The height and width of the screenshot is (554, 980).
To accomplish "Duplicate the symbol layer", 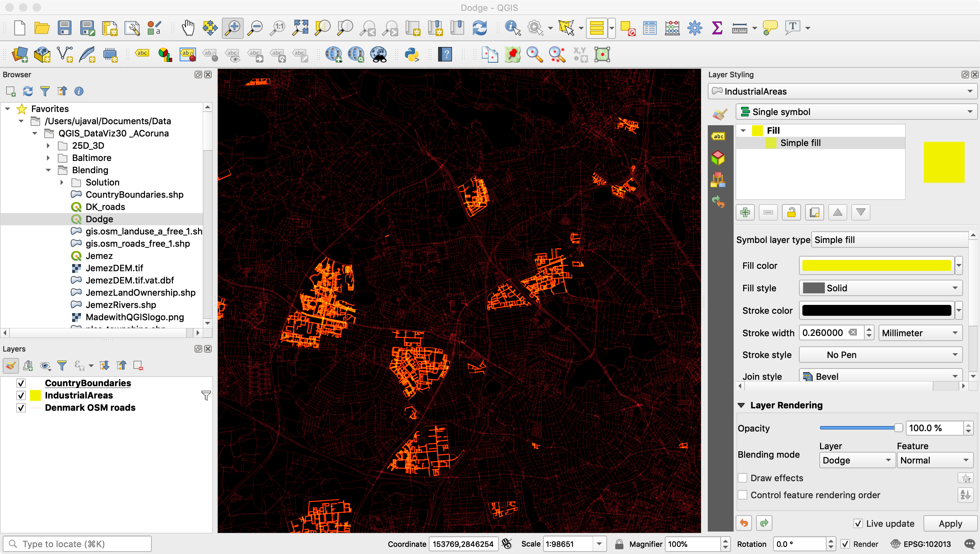I will pyautogui.click(x=815, y=212).
